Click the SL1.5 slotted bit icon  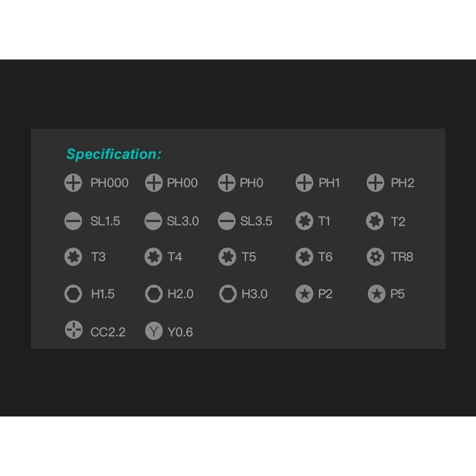click(x=73, y=221)
